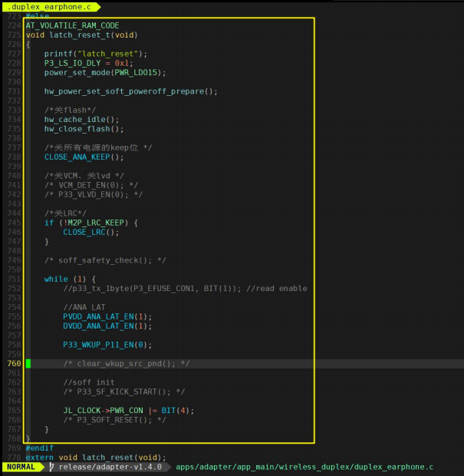
Task: Click P33_WKUP_P11_EN on line 758
Action: (x=98, y=345)
